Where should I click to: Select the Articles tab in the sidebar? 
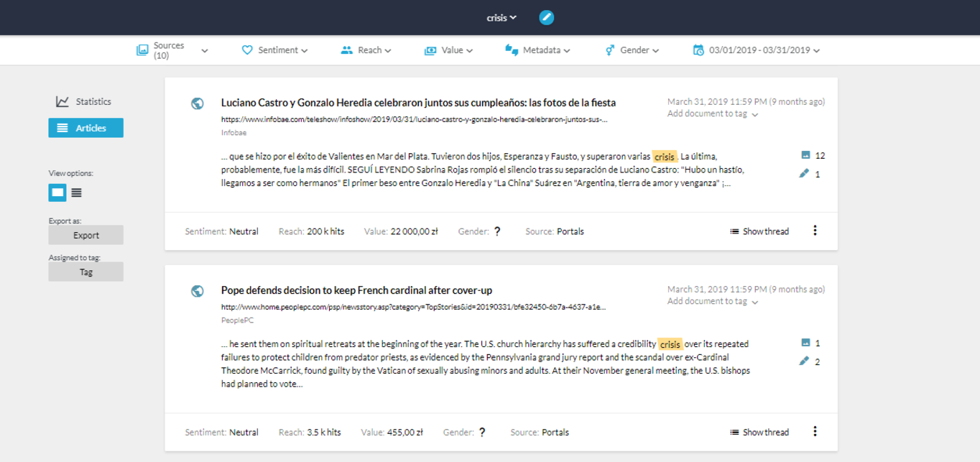coord(85,128)
